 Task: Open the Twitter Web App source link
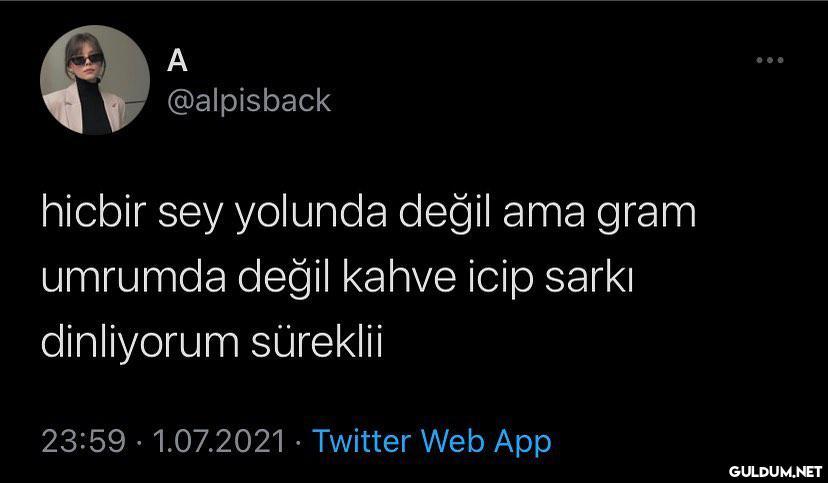431,441
